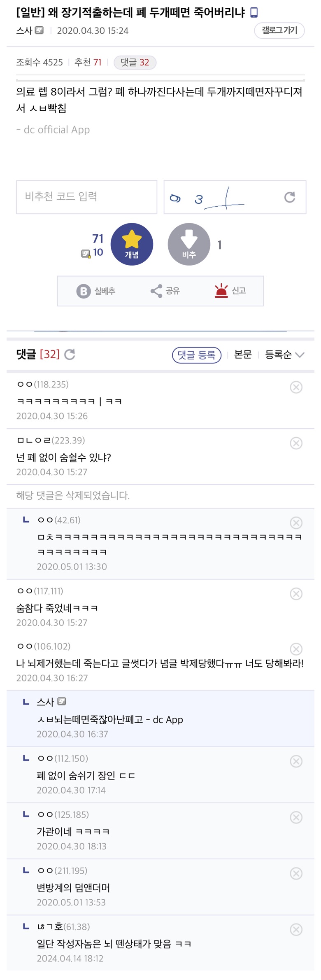
Task: Open the 갤로그가기 button
Action: (279, 30)
